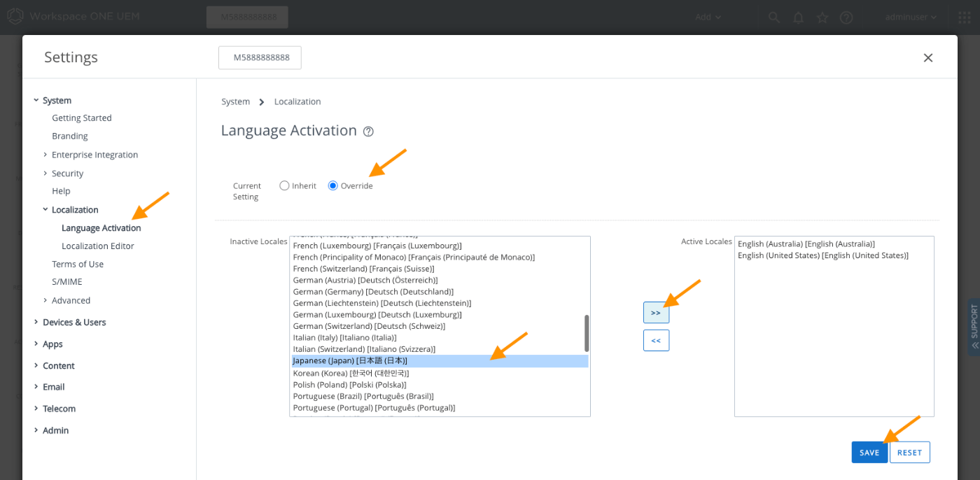Image resolution: width=980 pixels, height=480 pixels.
Task: Collapse the System section
Action: [36, 100]
